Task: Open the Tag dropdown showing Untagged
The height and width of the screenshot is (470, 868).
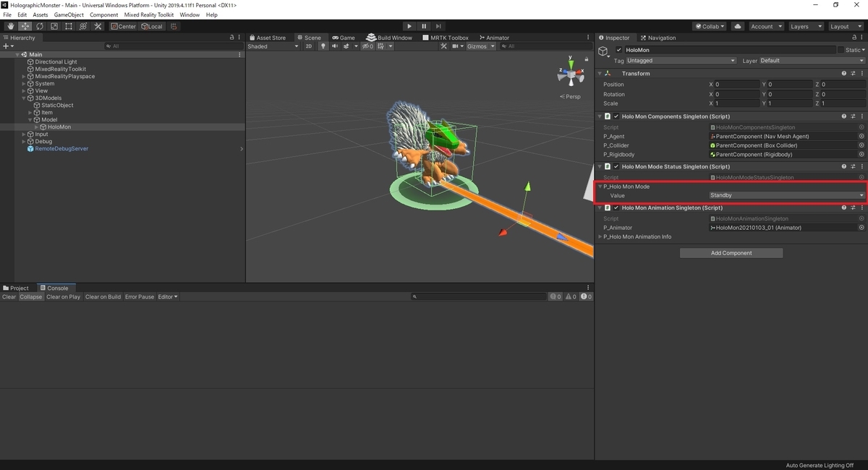Action: click(681, 61)
